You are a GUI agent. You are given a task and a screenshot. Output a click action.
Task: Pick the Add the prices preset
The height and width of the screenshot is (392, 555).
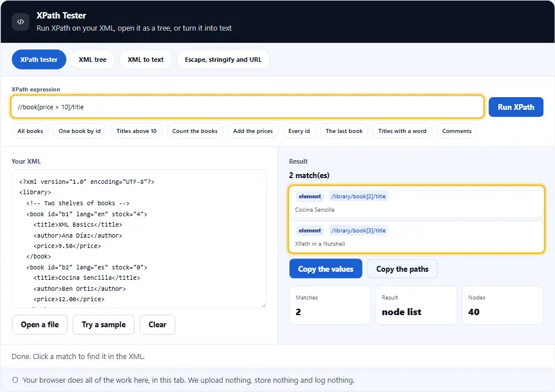pyautogui.click(x=253, y=131)
